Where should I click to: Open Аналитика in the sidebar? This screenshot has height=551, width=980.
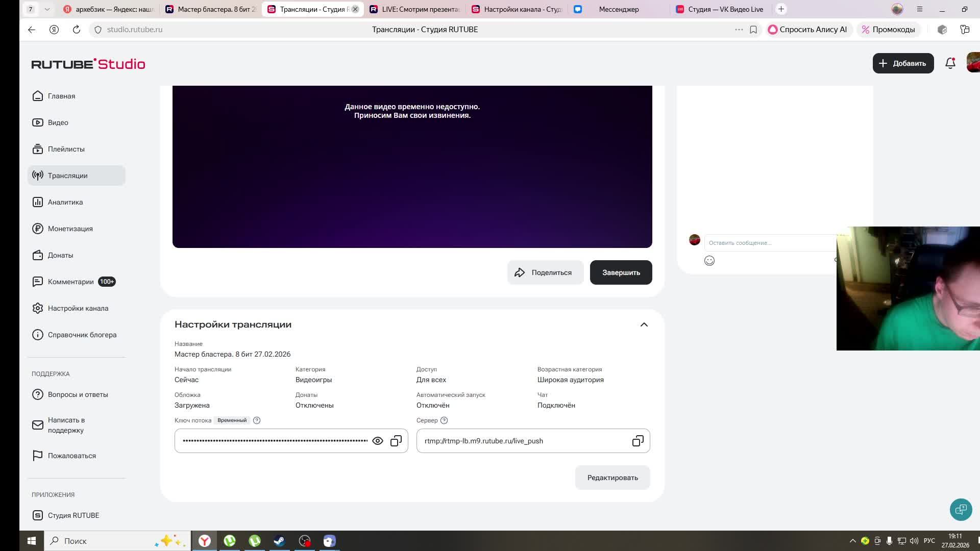coord(65,202)
